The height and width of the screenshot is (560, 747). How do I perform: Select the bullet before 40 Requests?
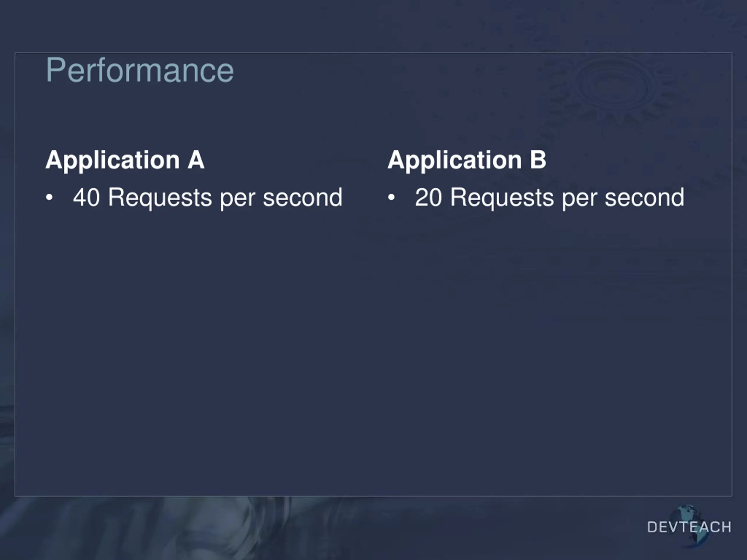[49, 197]
